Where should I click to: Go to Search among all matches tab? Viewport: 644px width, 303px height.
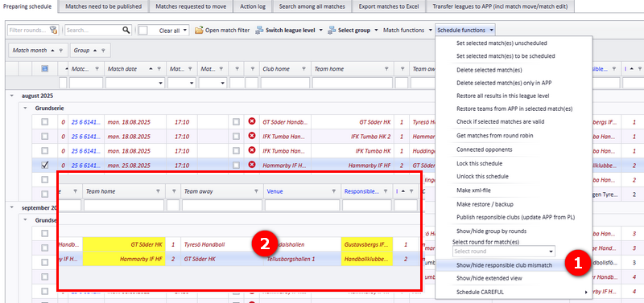tap(312, 6)
